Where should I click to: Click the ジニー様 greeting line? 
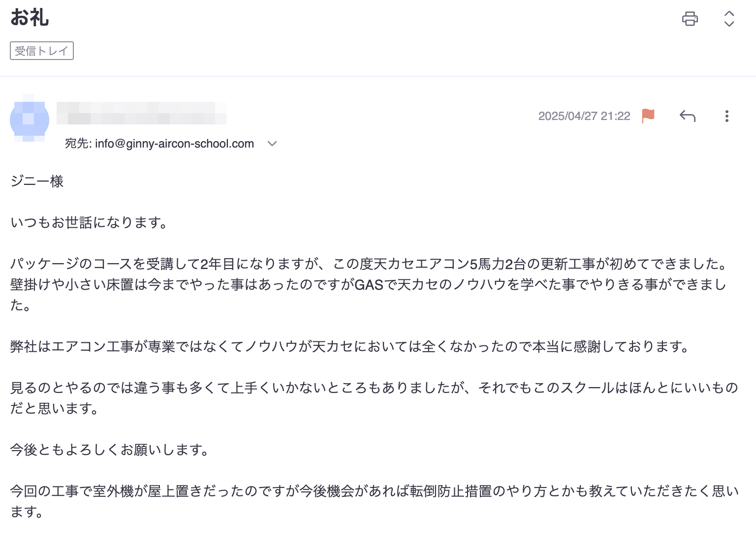tap(37, 182)
